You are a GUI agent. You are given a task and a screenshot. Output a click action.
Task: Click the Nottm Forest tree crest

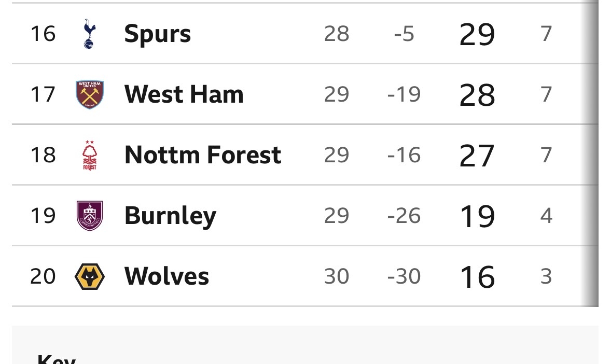point(90,156)
